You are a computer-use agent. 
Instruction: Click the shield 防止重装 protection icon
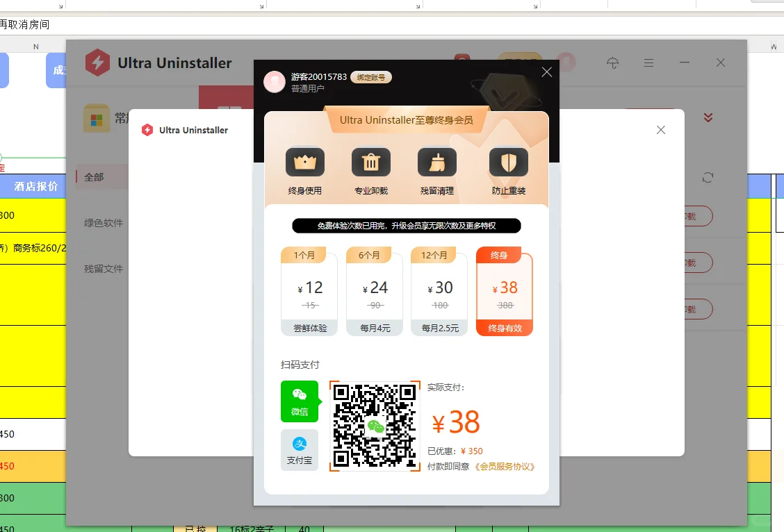(x=508, y=161)
